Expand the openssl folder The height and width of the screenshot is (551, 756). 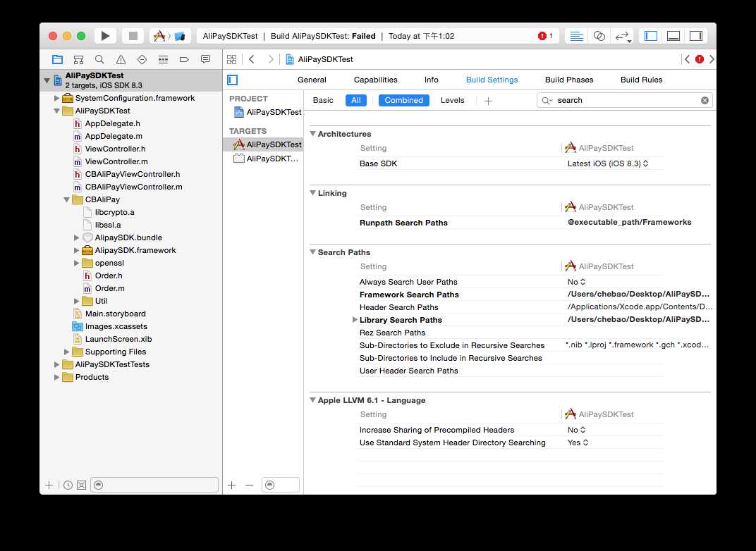[76, 263]
